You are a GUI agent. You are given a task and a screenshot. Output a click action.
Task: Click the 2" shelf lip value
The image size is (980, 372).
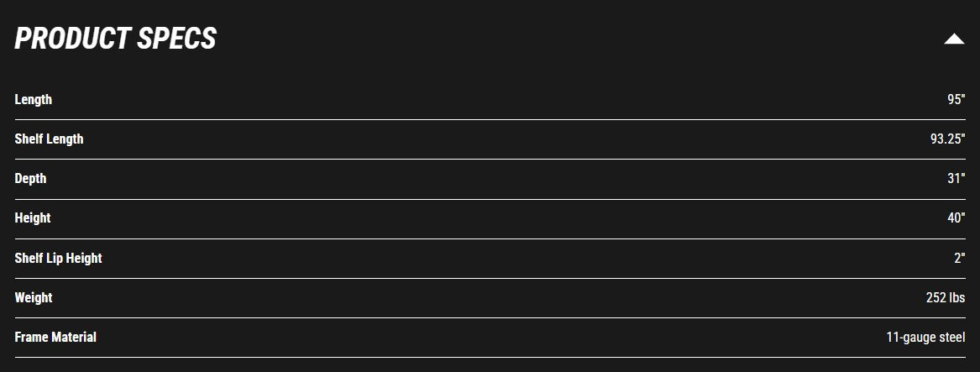(959, 258)
